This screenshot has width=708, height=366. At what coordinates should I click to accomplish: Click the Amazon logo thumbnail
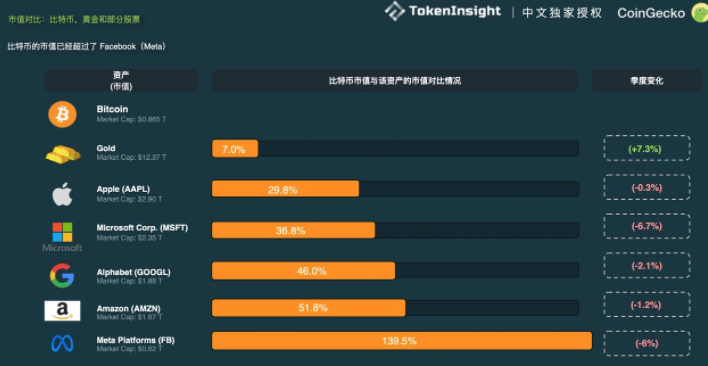coord(62,311)
